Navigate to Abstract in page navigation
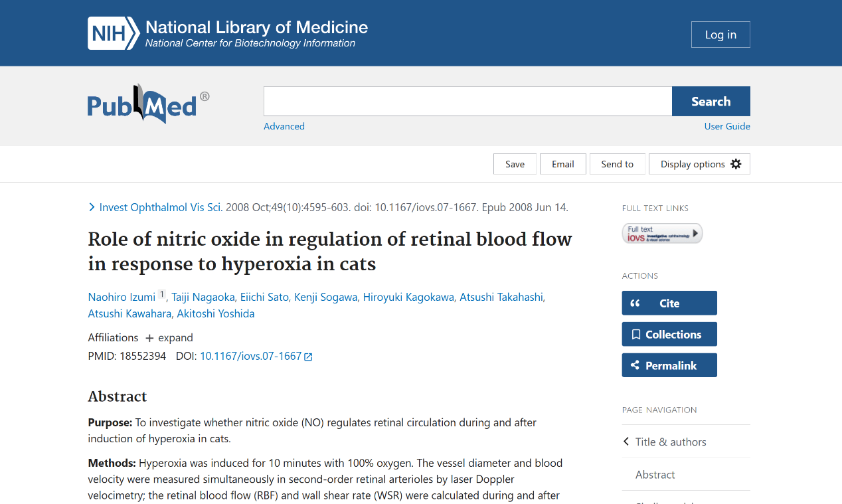Screen dimensions: 842x504 click(655, 474)
